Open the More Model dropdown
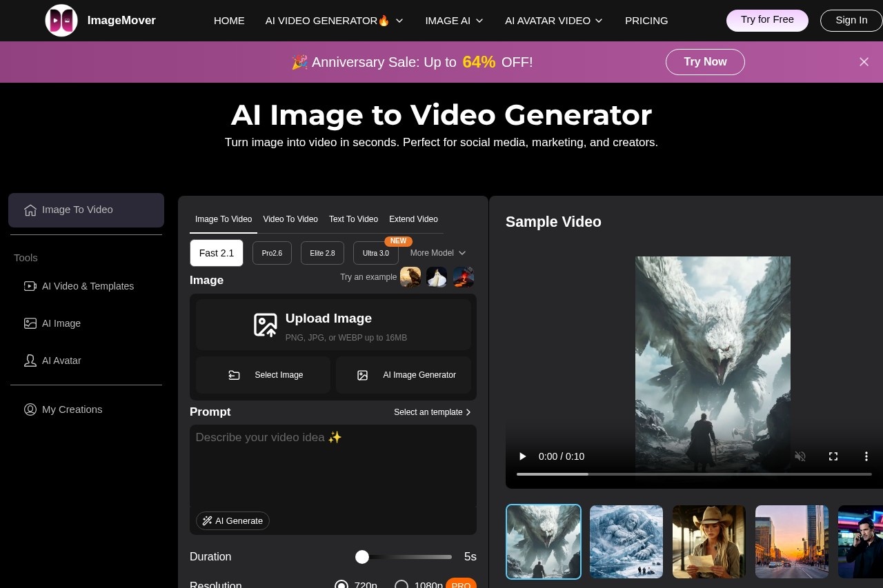Screen dimensions: 883x588 [438, 253]
